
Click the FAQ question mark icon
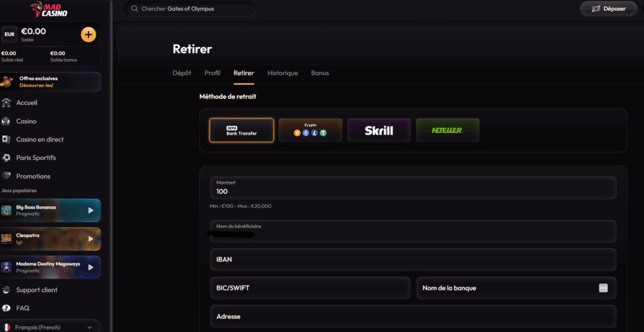(x=6, y=308)
